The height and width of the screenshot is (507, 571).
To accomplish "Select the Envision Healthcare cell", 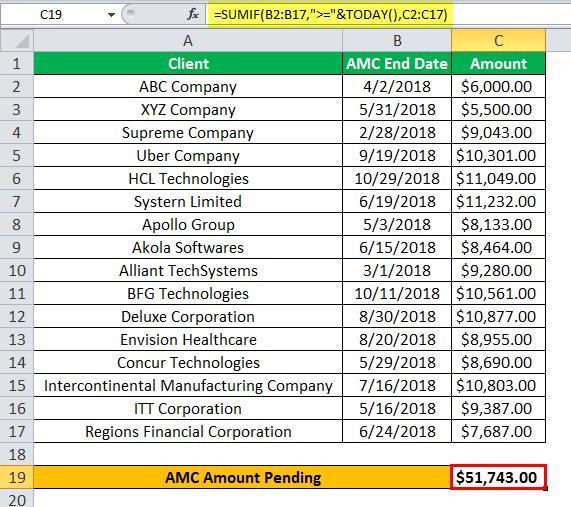I will click(188, 339).
